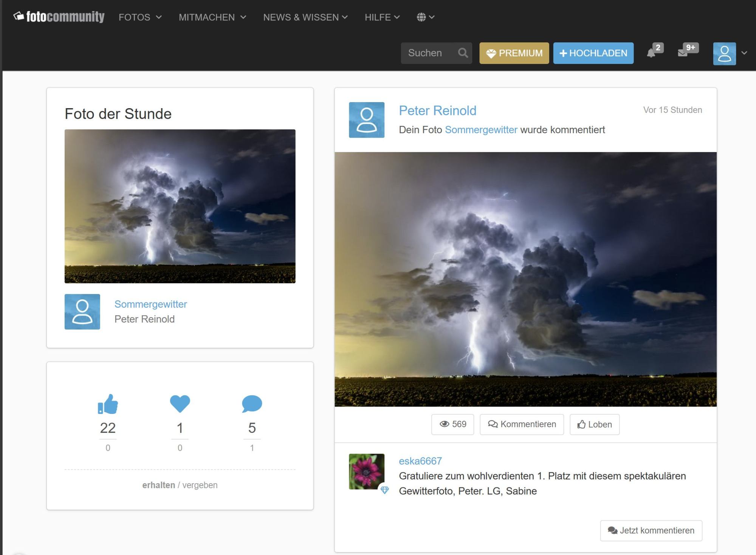Open the MITMACHEN menu
Image resolution: width=756 pixels, height=555 pixels.
pos(212,17)
